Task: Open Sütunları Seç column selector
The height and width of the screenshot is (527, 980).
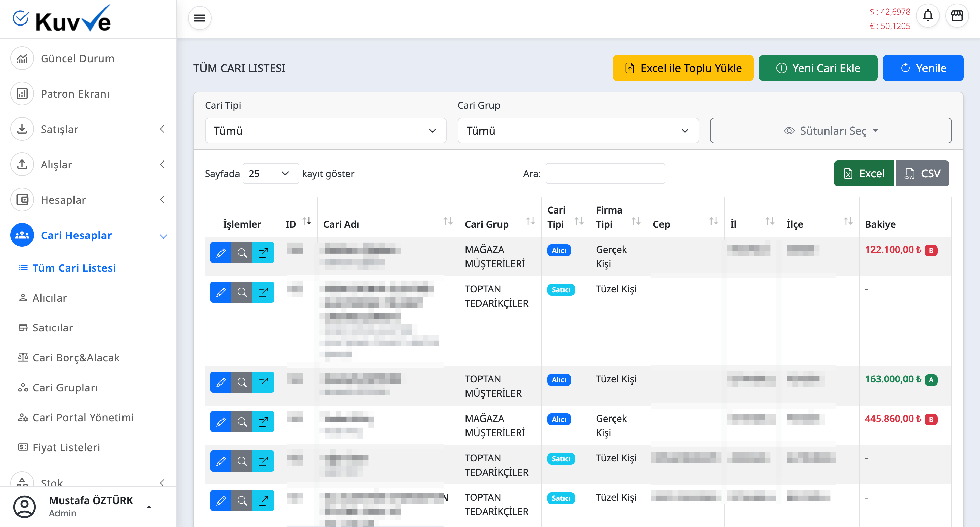Action: (831, 131)
